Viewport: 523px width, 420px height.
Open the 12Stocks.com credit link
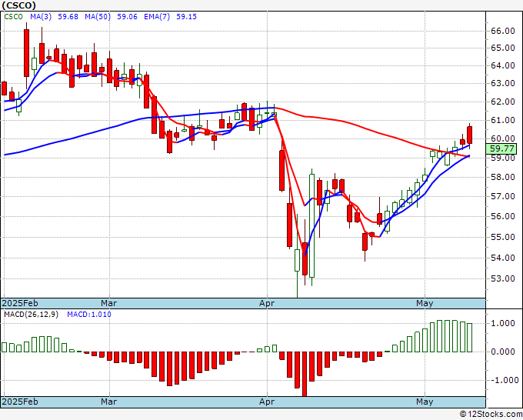tap(491, 415)
